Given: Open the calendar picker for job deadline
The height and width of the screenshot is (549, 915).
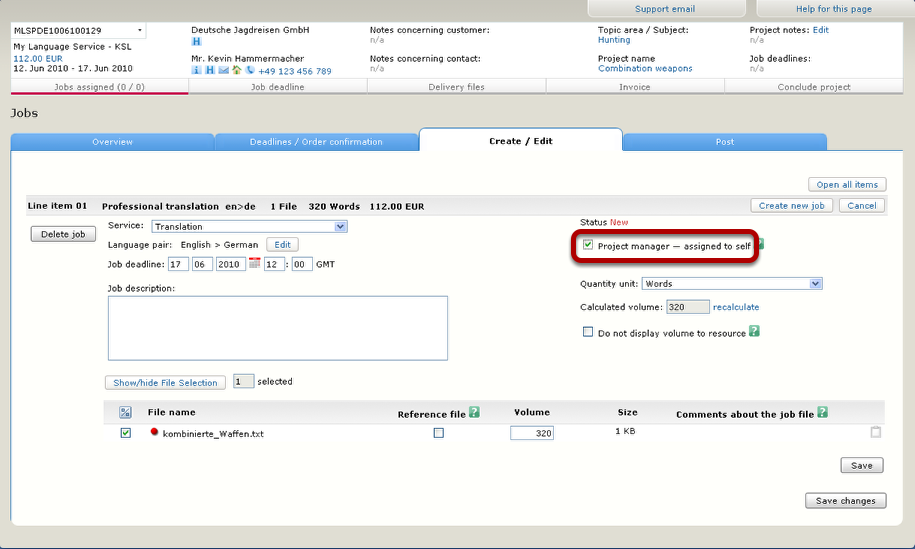Looking at the screenshot, I should click(x=254, y=263).
